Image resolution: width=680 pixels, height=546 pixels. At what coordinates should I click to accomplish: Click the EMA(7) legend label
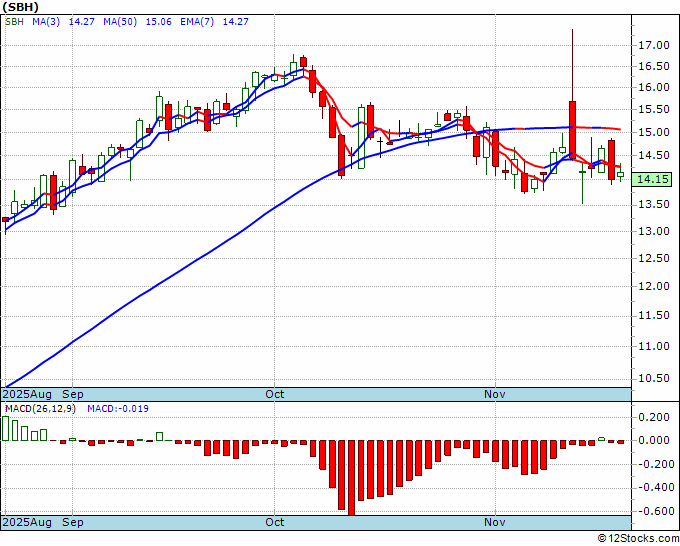(x=197, y=22)
